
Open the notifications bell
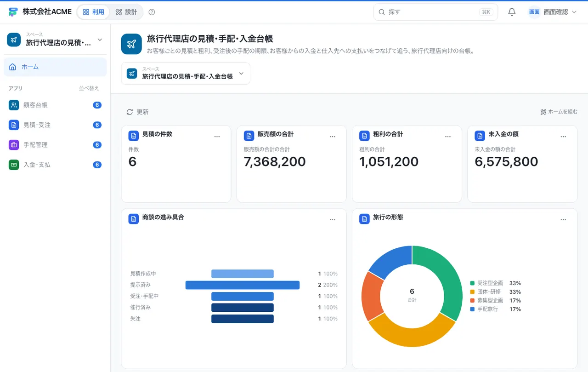(x=512, y=12)
